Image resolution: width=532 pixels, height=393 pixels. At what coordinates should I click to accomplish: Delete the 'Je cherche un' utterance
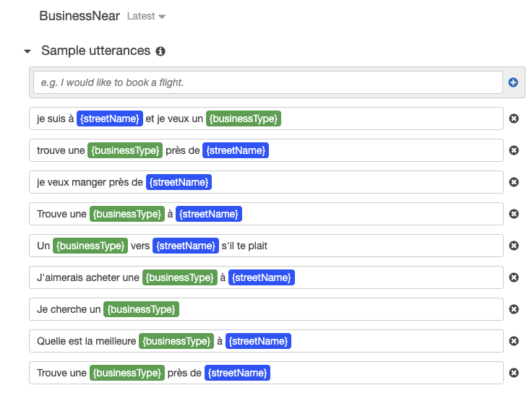514,309
